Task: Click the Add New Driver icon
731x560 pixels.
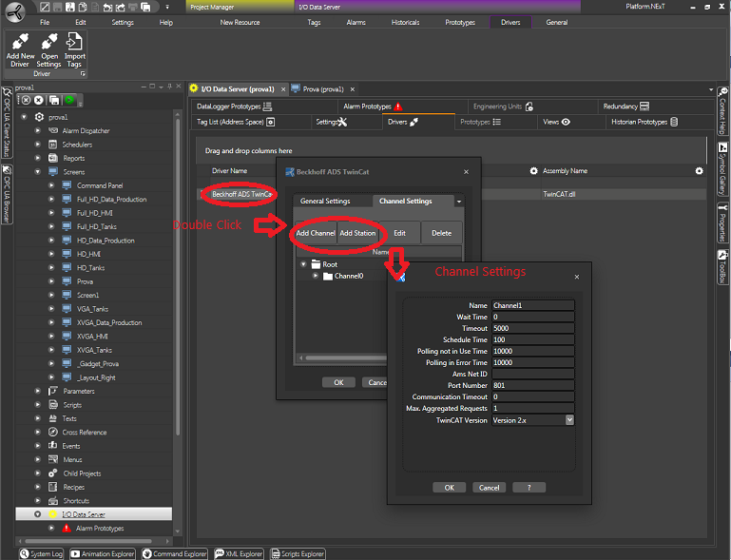Action: coord(20,42)
